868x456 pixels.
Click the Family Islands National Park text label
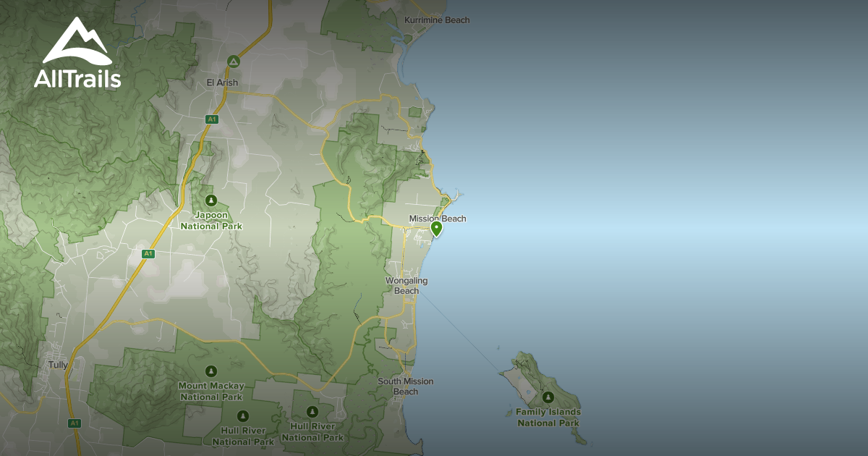point(548,418)
